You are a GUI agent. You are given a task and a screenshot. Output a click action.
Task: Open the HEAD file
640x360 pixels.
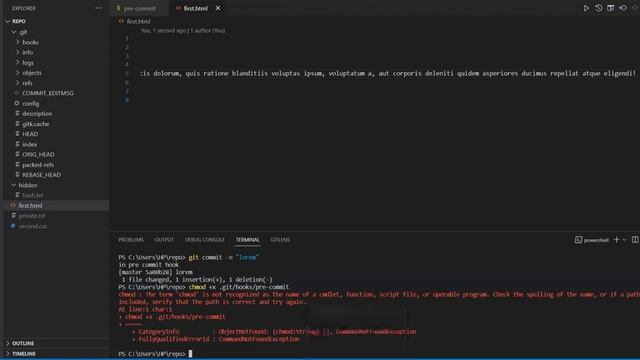(30, 134)
